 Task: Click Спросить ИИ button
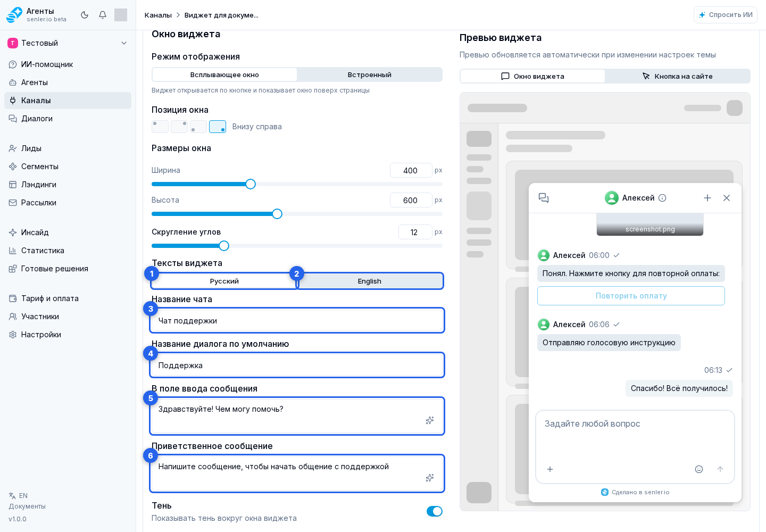click(726, 15)
